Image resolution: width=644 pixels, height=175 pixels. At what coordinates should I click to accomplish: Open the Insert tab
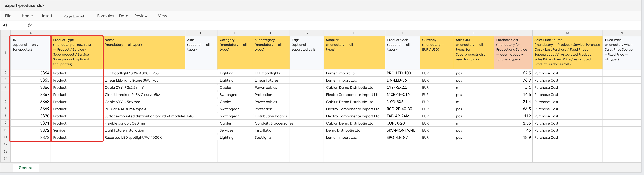pyautogui.click(x=47, y=16)
